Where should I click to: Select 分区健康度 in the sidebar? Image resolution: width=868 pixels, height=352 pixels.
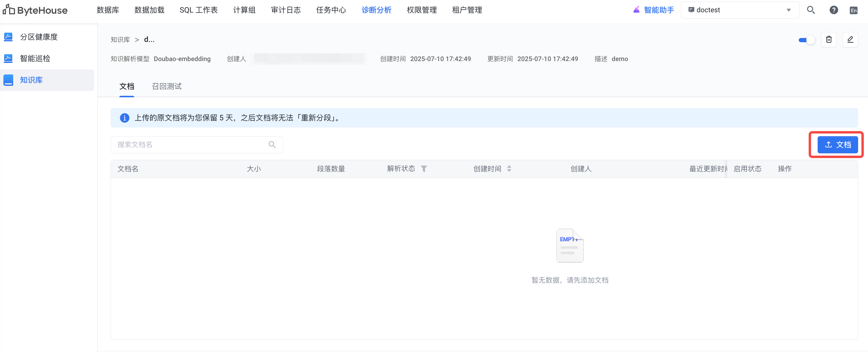pos(39,37)
